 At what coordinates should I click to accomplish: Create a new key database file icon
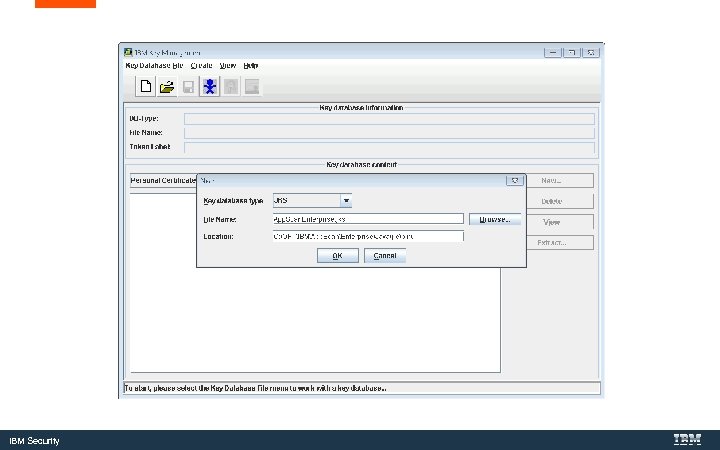pos(146,86)
